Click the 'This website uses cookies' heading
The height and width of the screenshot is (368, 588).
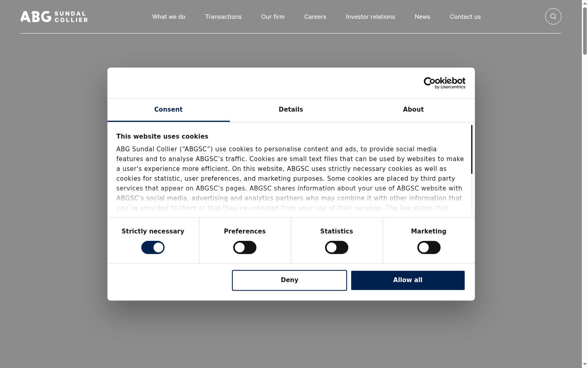pyautogui.click(x=162, y=137)
